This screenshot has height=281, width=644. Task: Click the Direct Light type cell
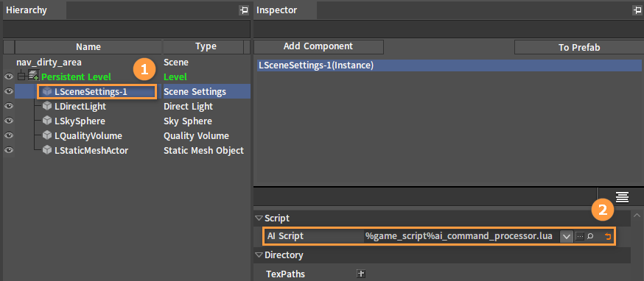(188, 107)
